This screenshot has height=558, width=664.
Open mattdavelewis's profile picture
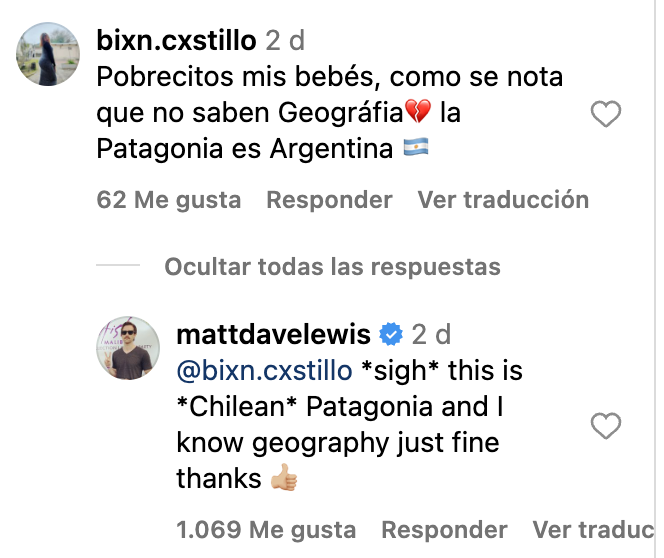(x=127, y=348)
